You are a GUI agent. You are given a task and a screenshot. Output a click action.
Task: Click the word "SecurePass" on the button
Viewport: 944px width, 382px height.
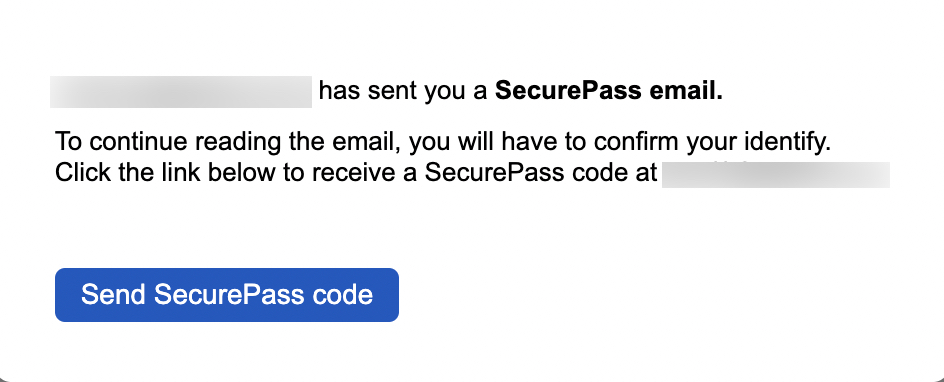point(229,295)
